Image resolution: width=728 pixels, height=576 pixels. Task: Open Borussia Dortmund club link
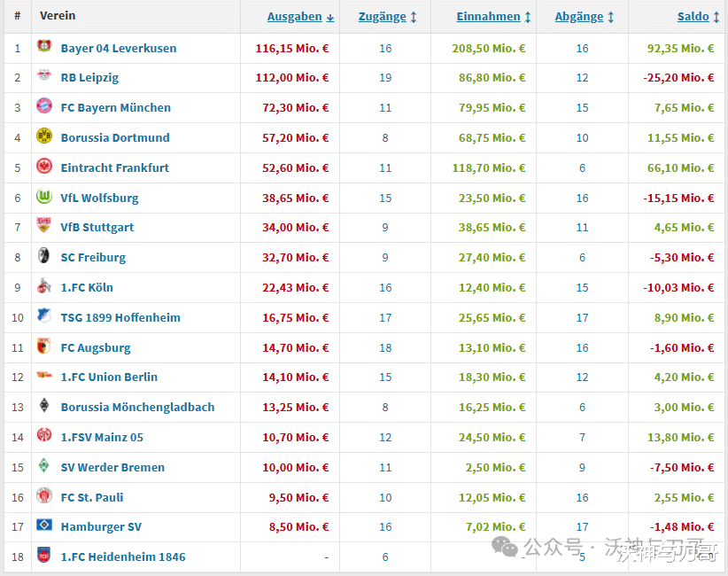115,138
